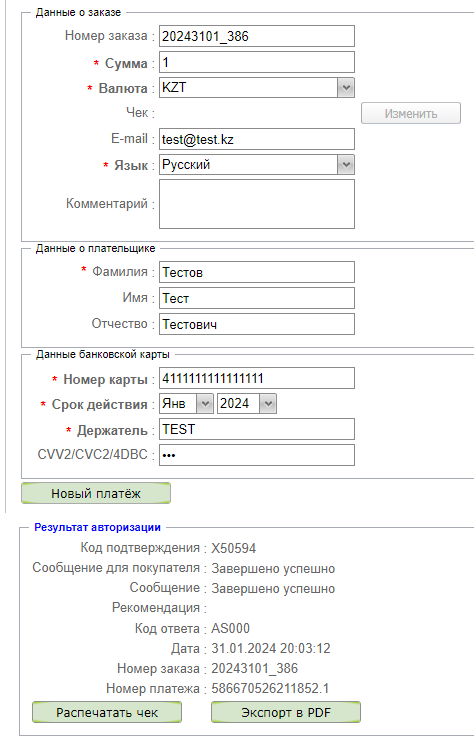Focus the Номер заказа input field

(x=257, y=36)
